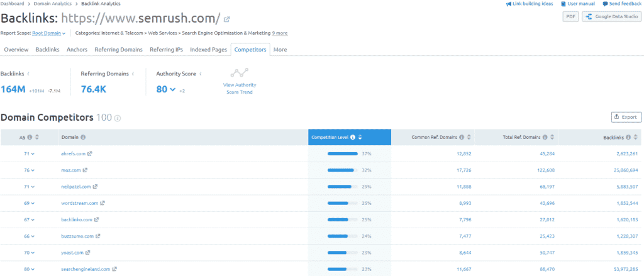Screen dimensions: 644x276
Task: Select the Competitors tab
Action: tap(250, 49)
